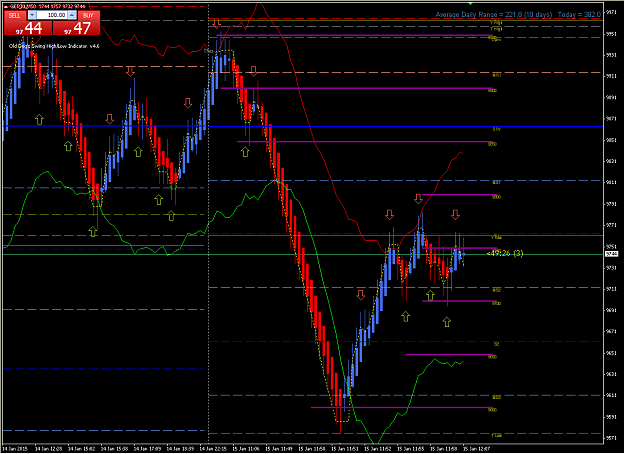Click the 9571 price axis label
This screenshot has width=625, height=454.
611,438
